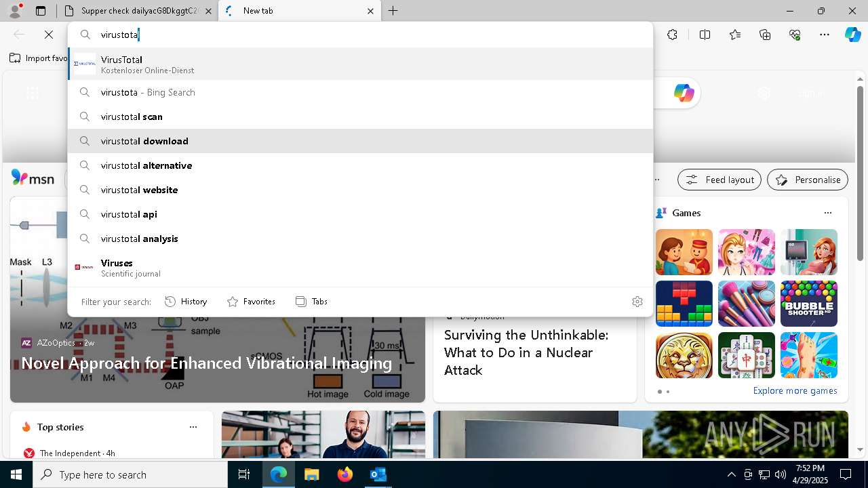868x488 pixels.
Task: Open Copilot sidebar icon
Action: [x=852, y=35]
